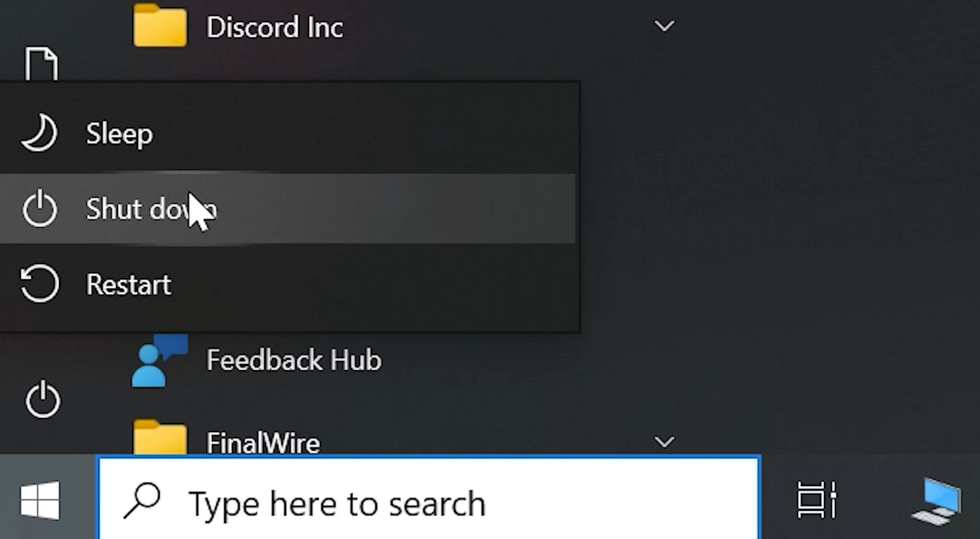This screenshot has height=539, width=980.
Task: Open the FinalWire folder label
Action: pos(263,443)
